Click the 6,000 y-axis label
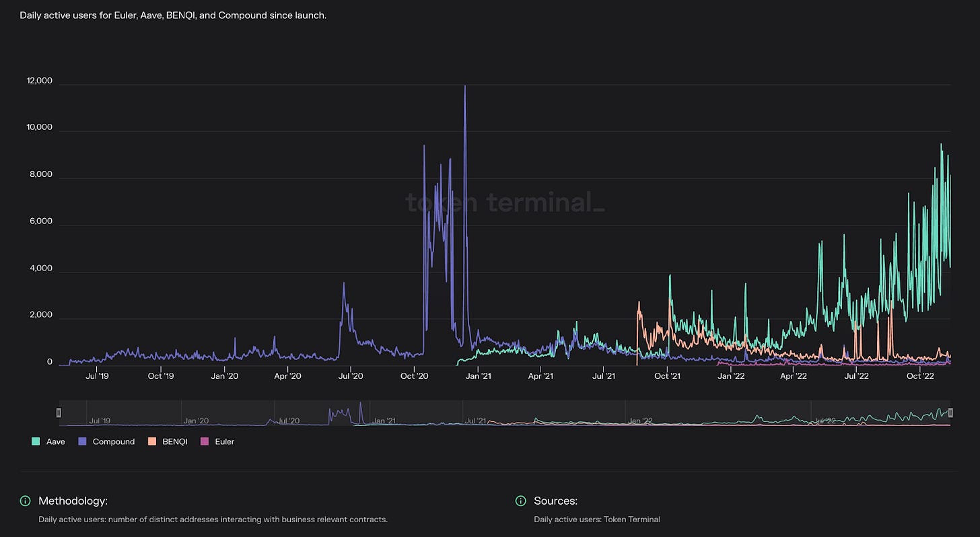 40,221
